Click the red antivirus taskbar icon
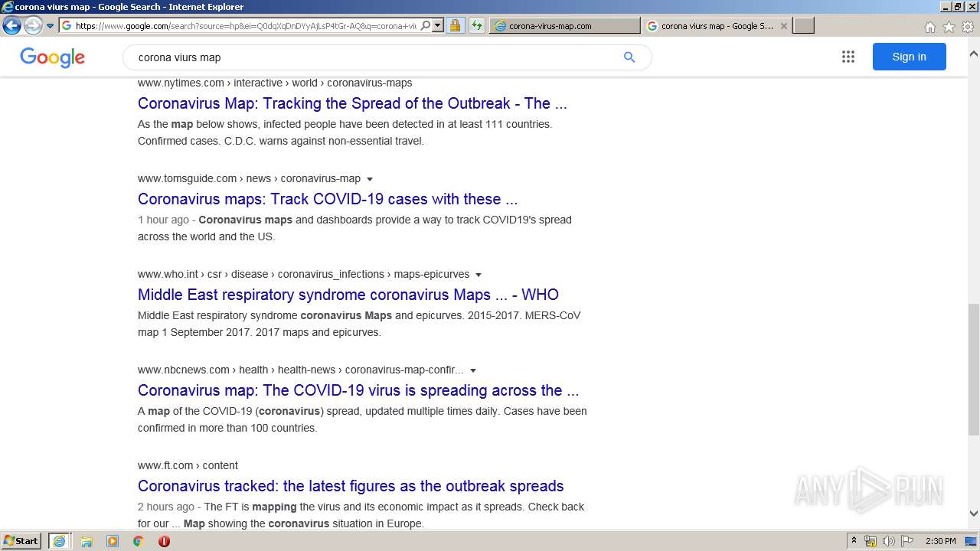Screen dimensions: 980x551 click(x=164, y=541)
